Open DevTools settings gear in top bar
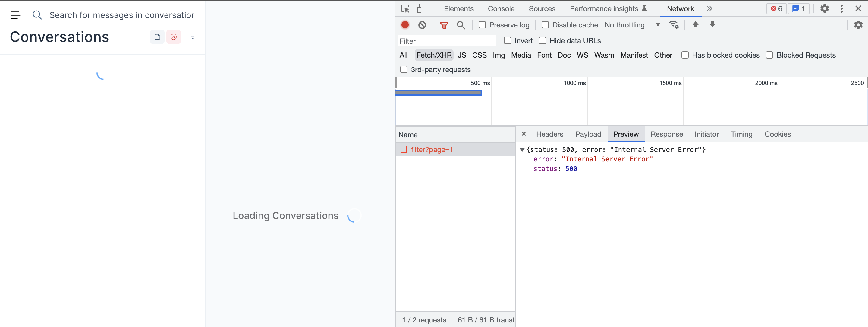The height and width of the screenshot is (327, 868). click(825, 9)
